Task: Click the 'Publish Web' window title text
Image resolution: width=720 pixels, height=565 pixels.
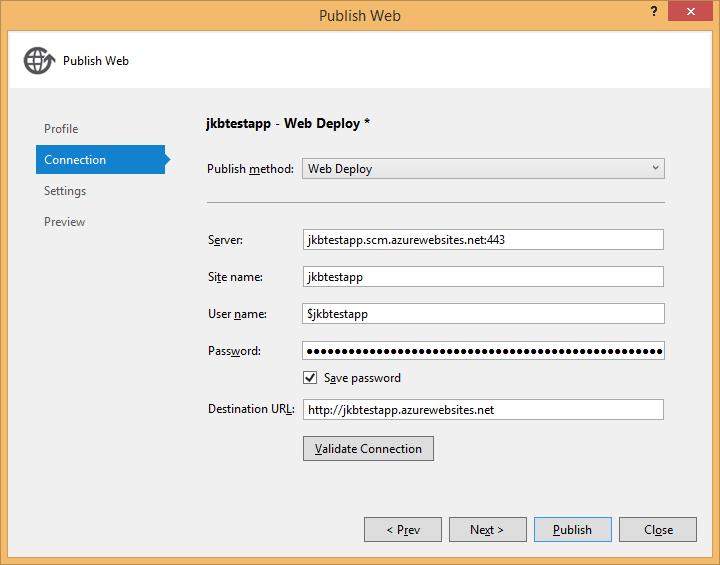Action: [x=360, y=16]
